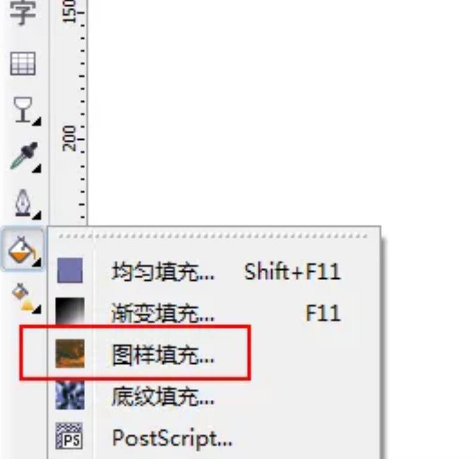Click the Fill bucket tool
This screenshot has width=476, height=459.
pos(22,249)
